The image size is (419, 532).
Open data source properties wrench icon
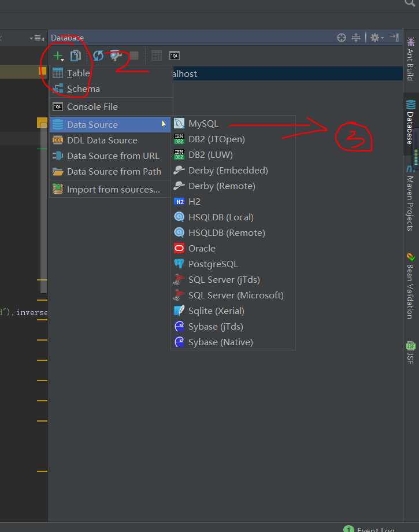[116, 56]
